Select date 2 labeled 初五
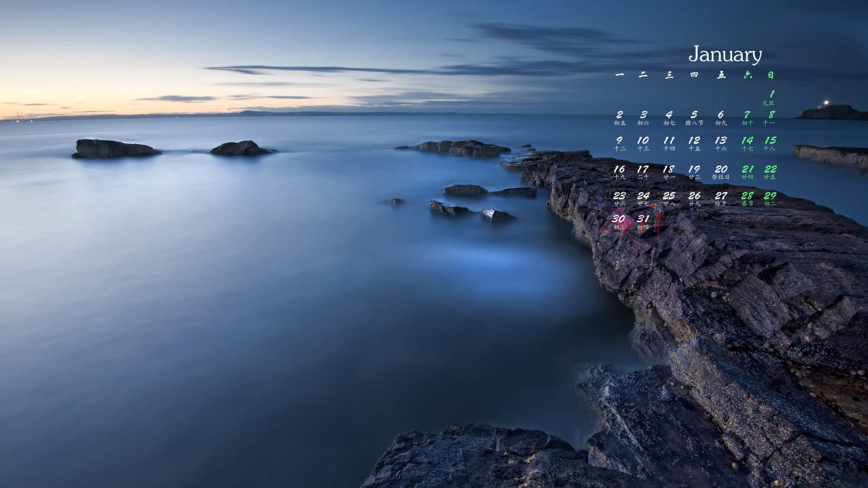Screen dimensions: 868x488 coord(620,118)
